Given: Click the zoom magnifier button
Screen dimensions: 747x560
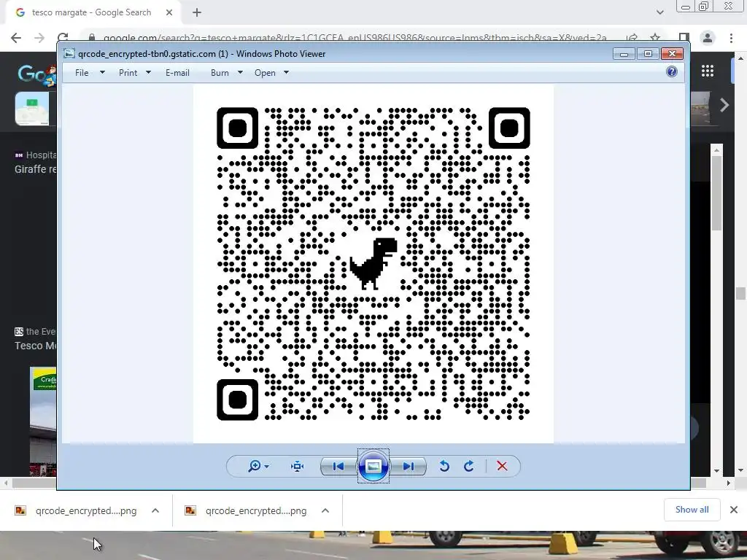Looking at the screenshot, I should (255, 466).
